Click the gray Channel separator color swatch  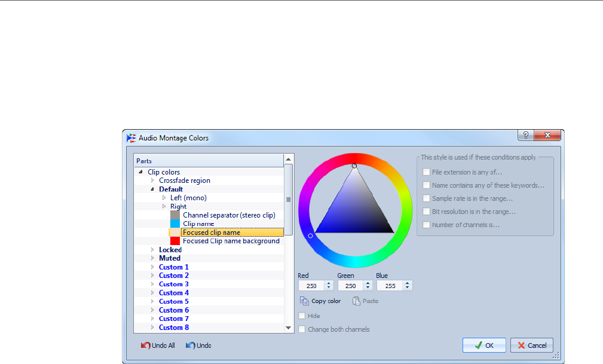point(175,215)
